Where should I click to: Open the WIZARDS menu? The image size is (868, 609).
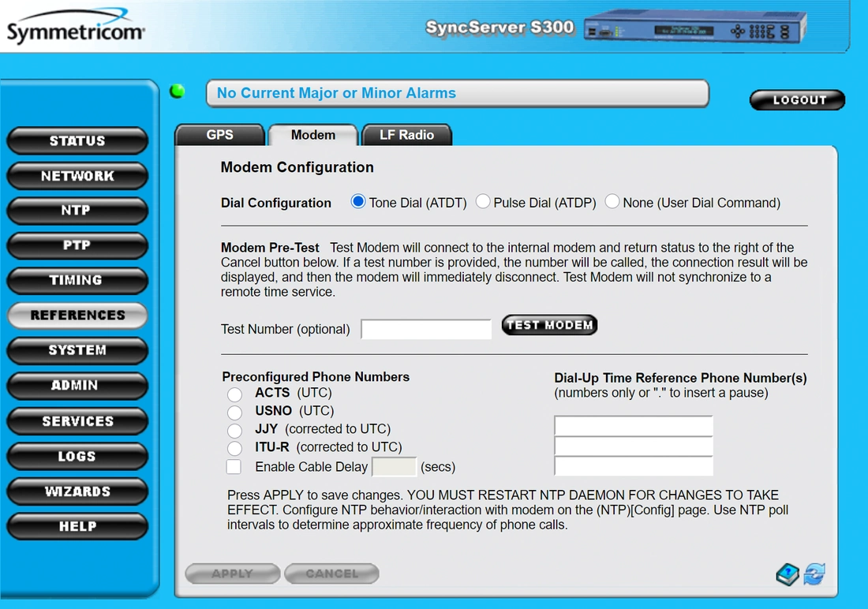(x=77, y=491)
